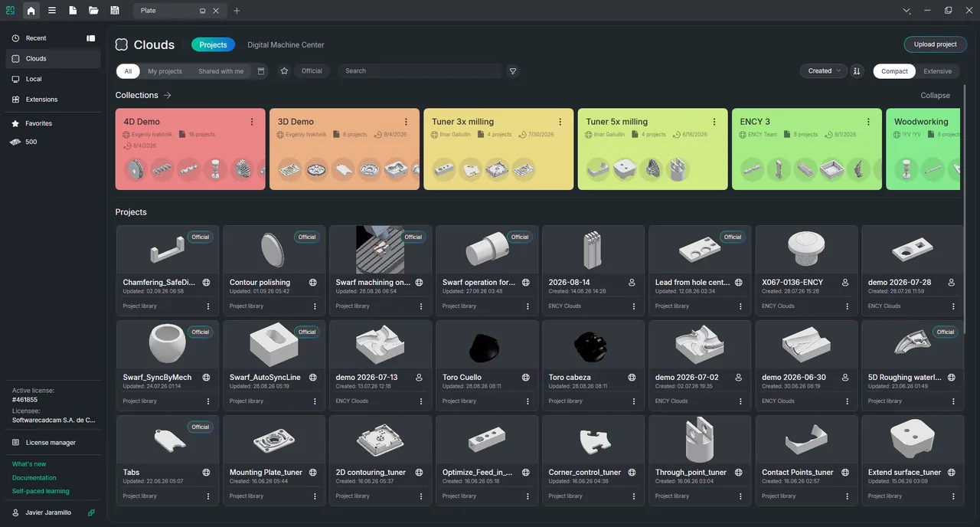
Task: Open the Projects tab
Action: click(213, 45)
